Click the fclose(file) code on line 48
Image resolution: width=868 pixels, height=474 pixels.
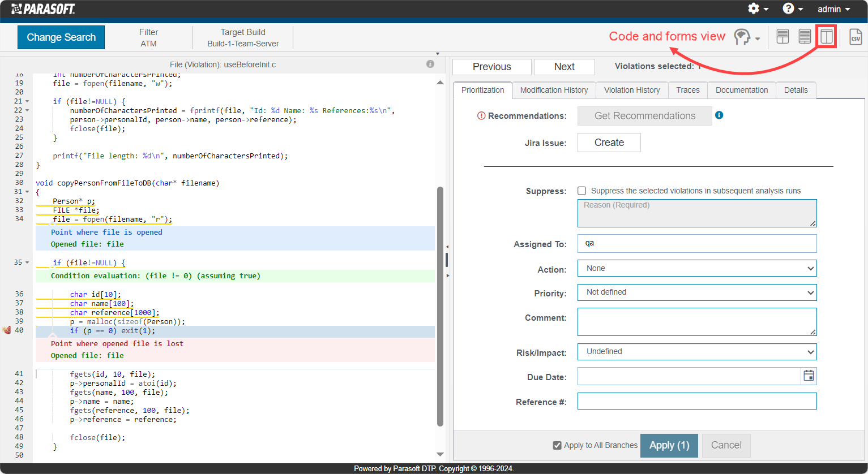pos(98,437)
